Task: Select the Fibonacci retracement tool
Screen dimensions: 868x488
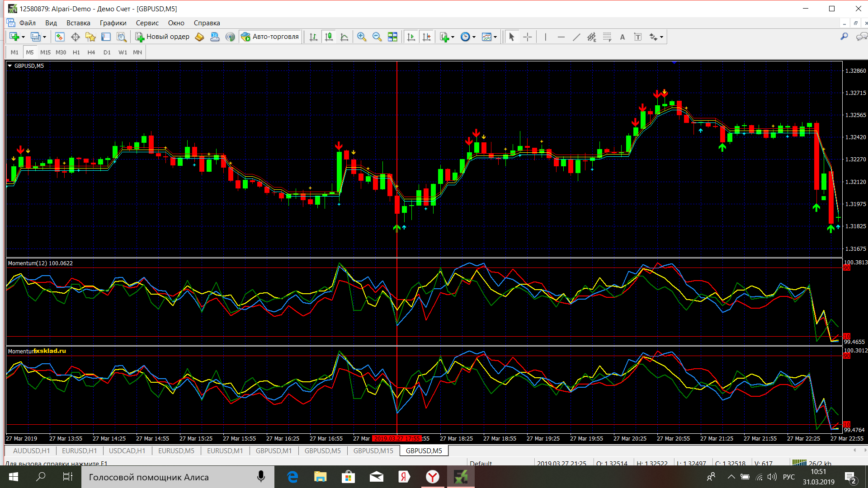Action: click(x=607, y=37)
